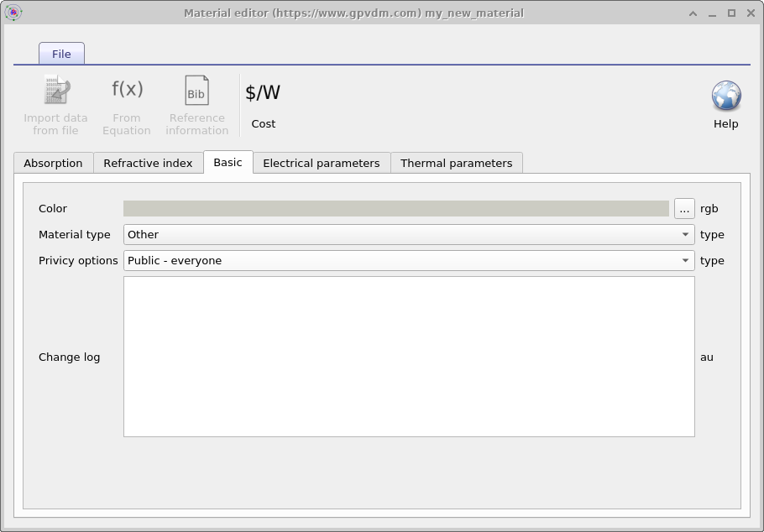Open the Electrical parameters tab

pos(321,163)
